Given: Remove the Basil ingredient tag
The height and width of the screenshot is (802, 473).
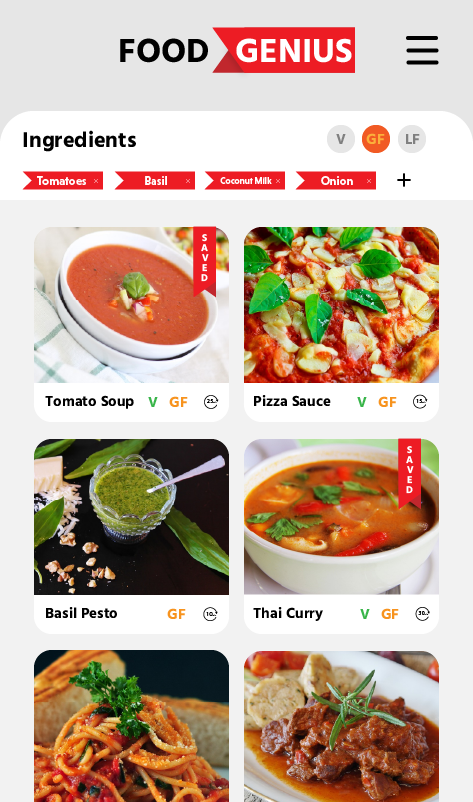Looking at the screenshot, I should (188, 181).
